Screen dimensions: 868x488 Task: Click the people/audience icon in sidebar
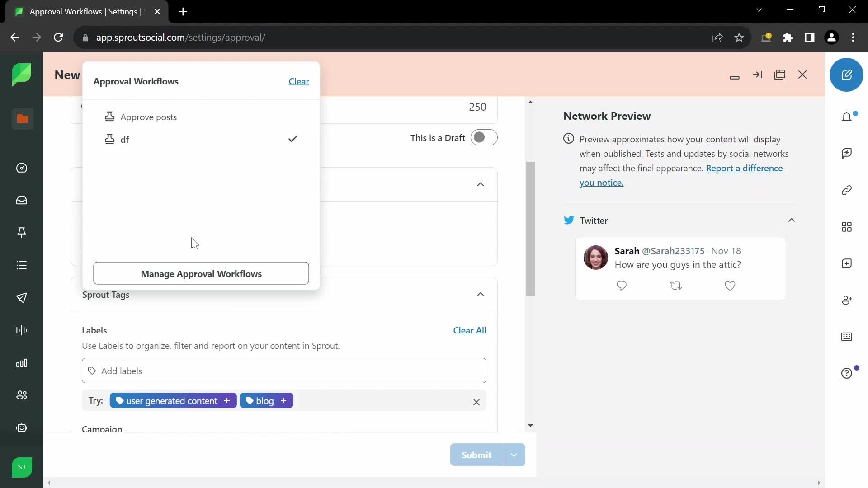pos(21,395)
